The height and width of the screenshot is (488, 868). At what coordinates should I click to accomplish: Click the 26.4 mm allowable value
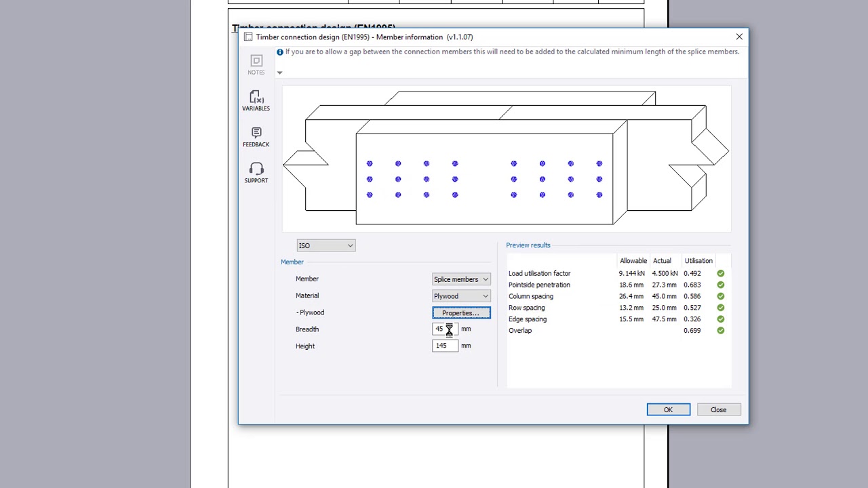(631, 296)
